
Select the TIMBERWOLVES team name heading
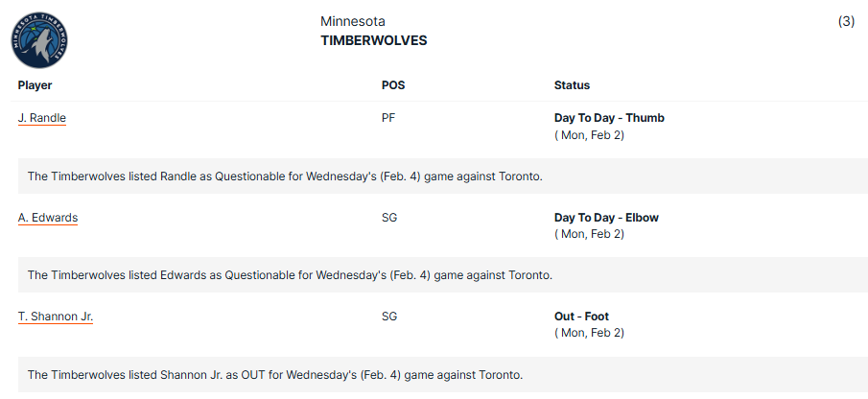point(374,40)
